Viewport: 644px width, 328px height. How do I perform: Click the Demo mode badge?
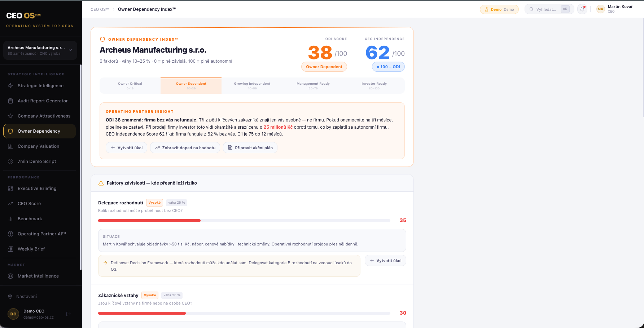tap(499, 9)
